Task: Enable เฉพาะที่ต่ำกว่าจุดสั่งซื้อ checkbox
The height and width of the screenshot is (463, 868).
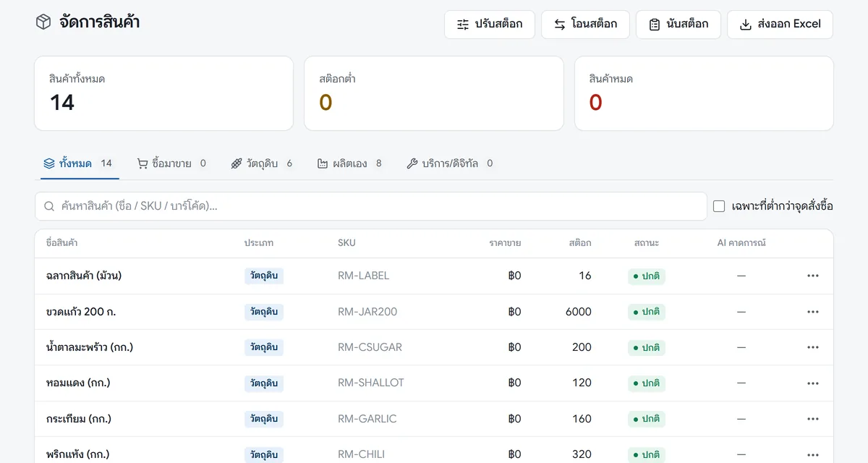Action: [x=719, y=206]
